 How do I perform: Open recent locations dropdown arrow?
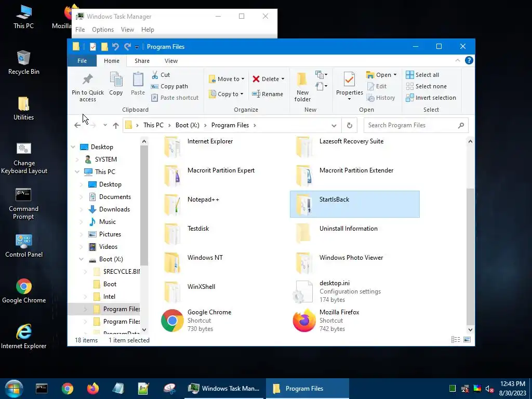point(105,125)
